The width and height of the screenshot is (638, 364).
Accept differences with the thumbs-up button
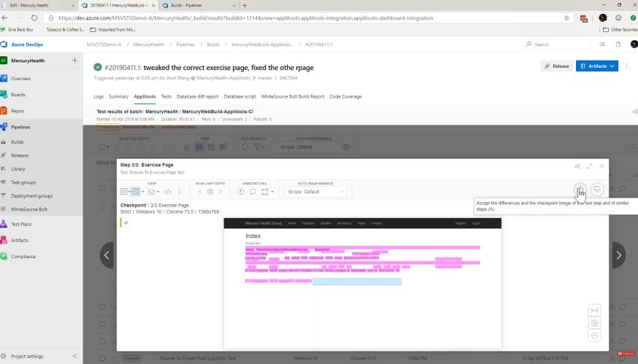tap(580, 189)
